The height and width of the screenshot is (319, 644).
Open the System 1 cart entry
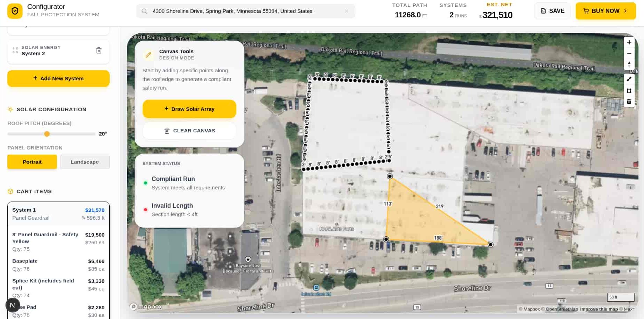tap(58, 214)
